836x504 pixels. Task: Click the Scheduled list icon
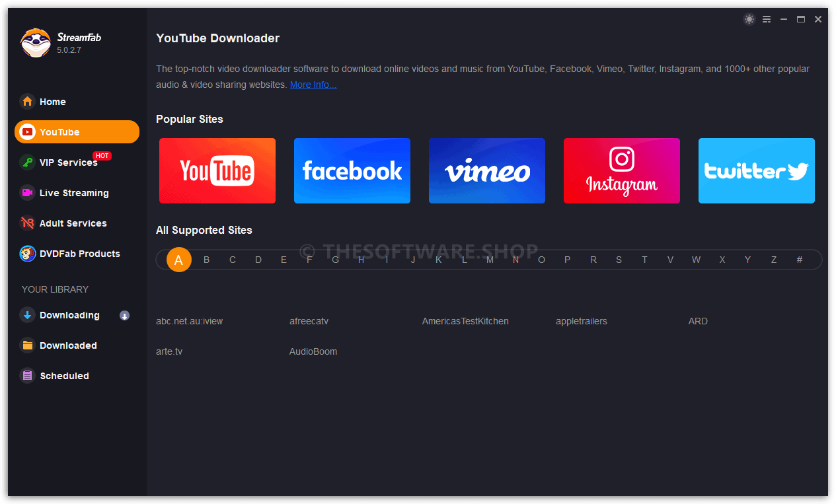pyautogui.click(x=27, y=376)
